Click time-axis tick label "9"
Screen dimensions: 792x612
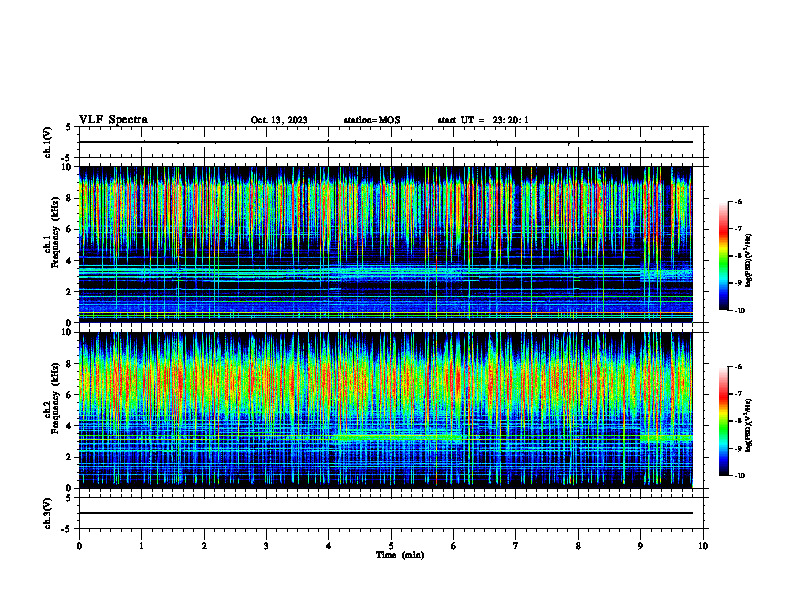click(x=640, y=546)
